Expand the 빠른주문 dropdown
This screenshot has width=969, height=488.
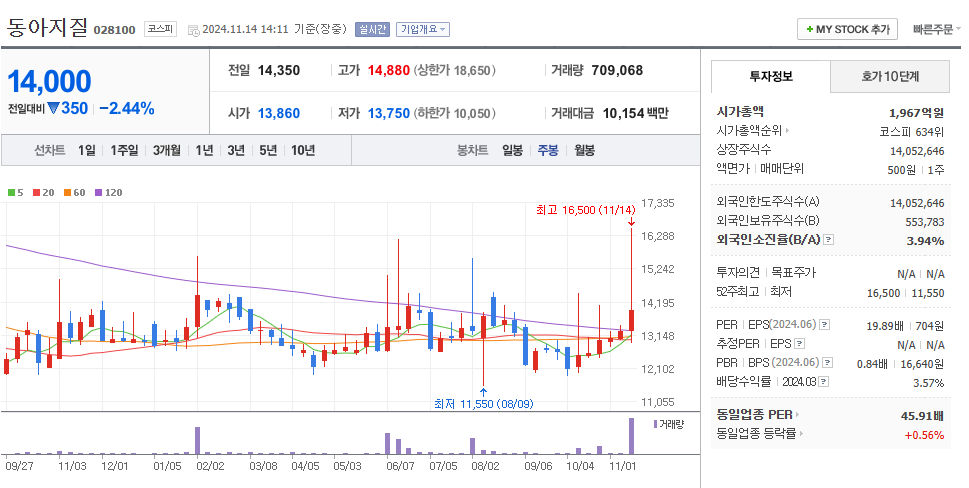tap(937, 29)
